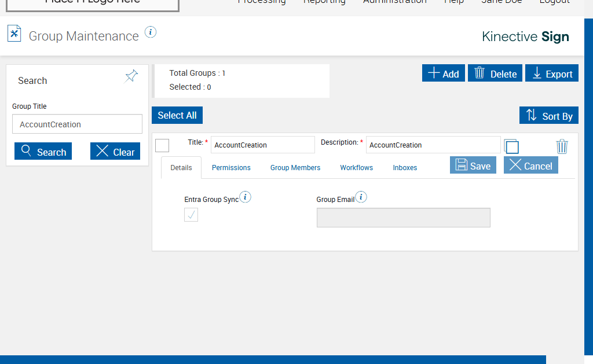Click the Group Maintenance page document icon
The height and width of the screenshot is (364, 593).
tap(14, 34)
